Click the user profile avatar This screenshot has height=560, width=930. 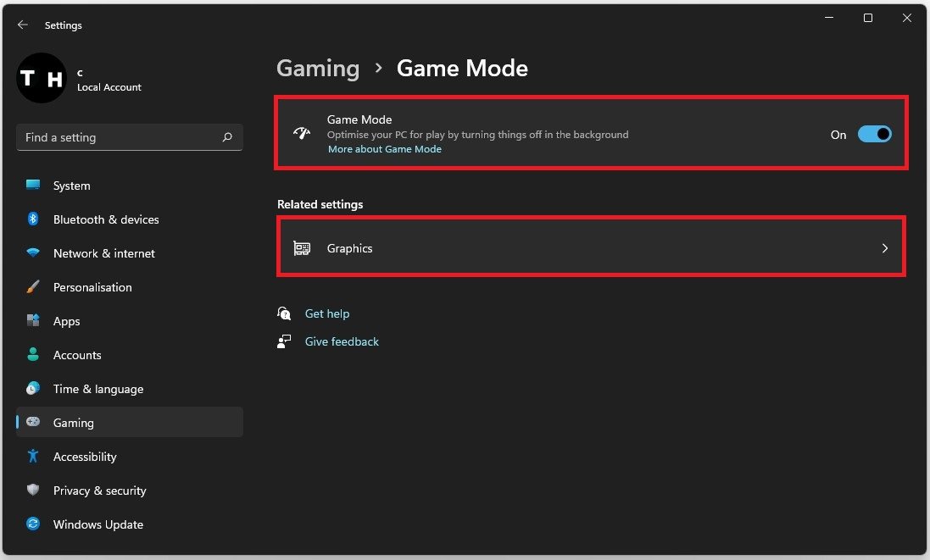42,79
